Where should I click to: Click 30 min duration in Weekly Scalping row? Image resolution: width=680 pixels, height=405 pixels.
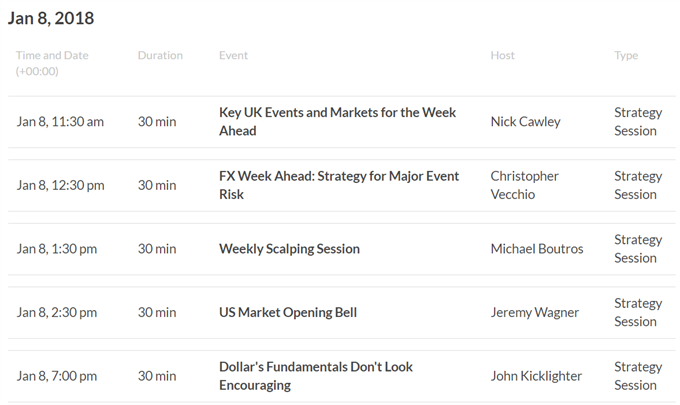(x=157, y=249)
